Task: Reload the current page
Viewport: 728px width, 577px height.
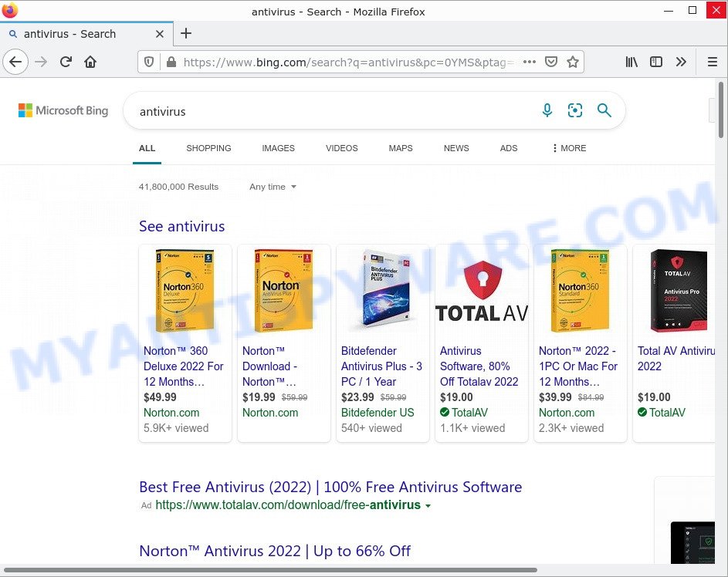Action: [x=66, y=62]
